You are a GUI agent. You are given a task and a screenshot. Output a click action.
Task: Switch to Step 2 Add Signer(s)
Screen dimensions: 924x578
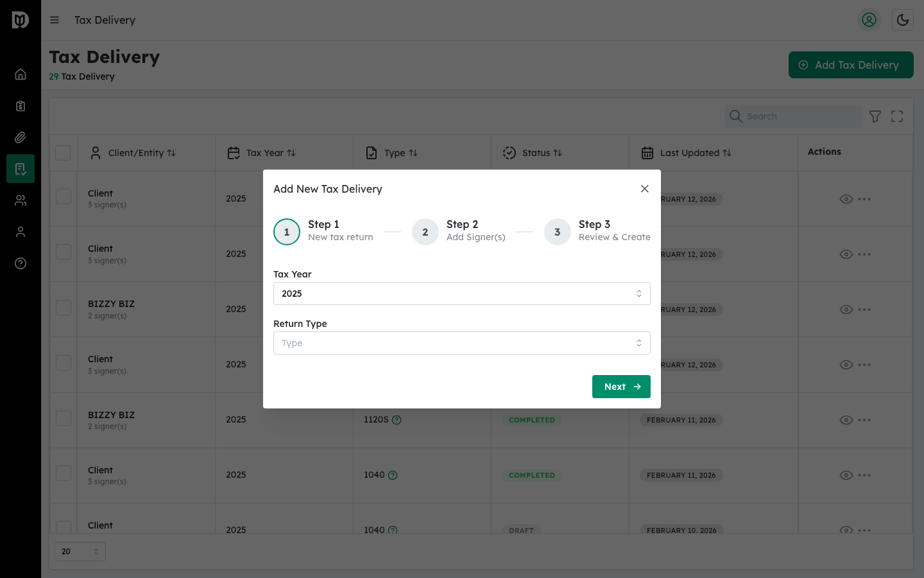coord(425,232)
